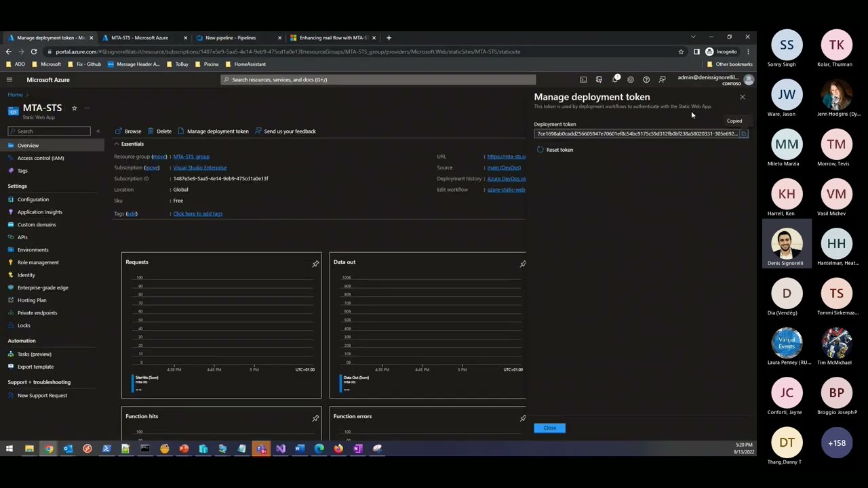Pin MTA-STS to favorites star
This screenshot has height=488, width=868.
click(x=75, y=108)
